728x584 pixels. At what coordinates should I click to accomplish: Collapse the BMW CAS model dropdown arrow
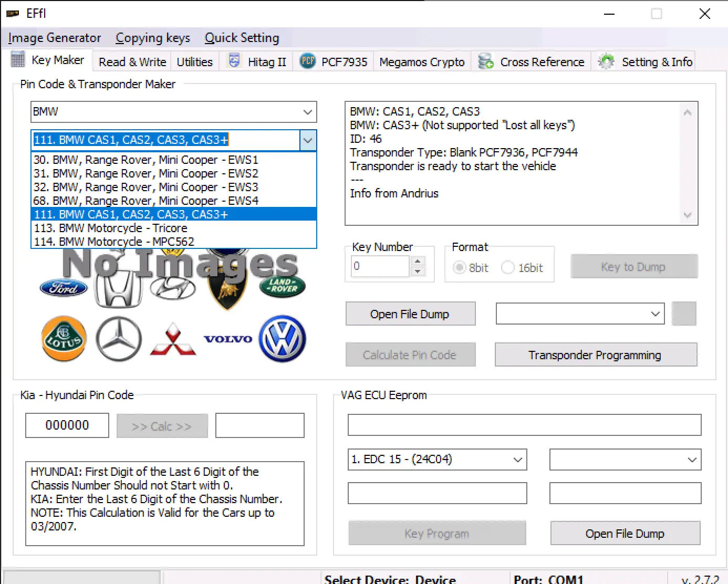point(308,140)
